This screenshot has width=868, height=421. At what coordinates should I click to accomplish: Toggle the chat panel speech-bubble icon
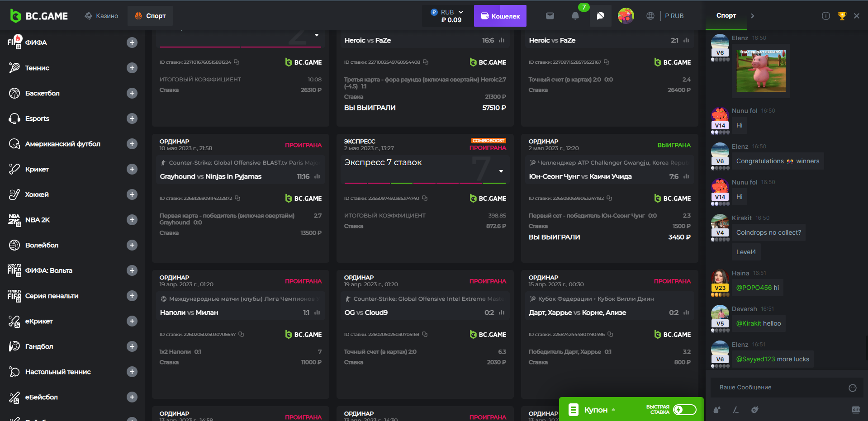coord(601,16)
